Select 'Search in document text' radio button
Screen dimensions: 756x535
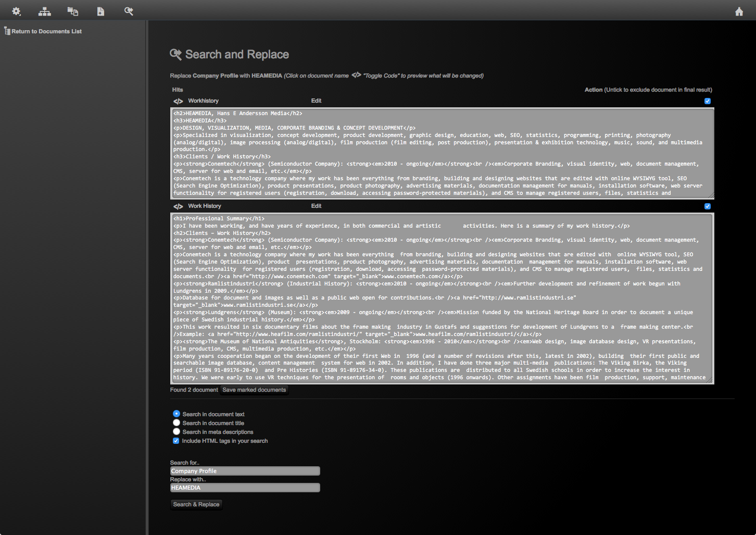click(177, 414)
